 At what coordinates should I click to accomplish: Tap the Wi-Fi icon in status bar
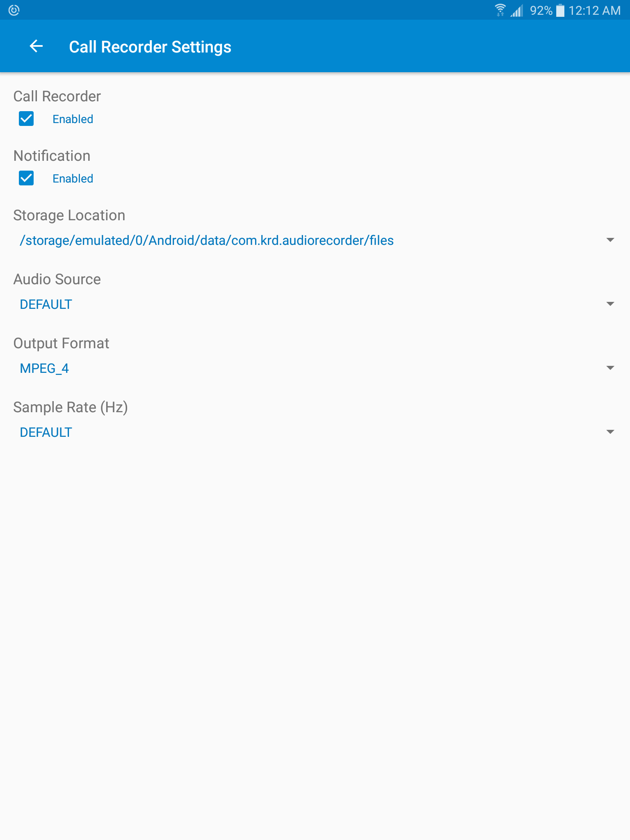pyautogui.click(x=500, y=10)
